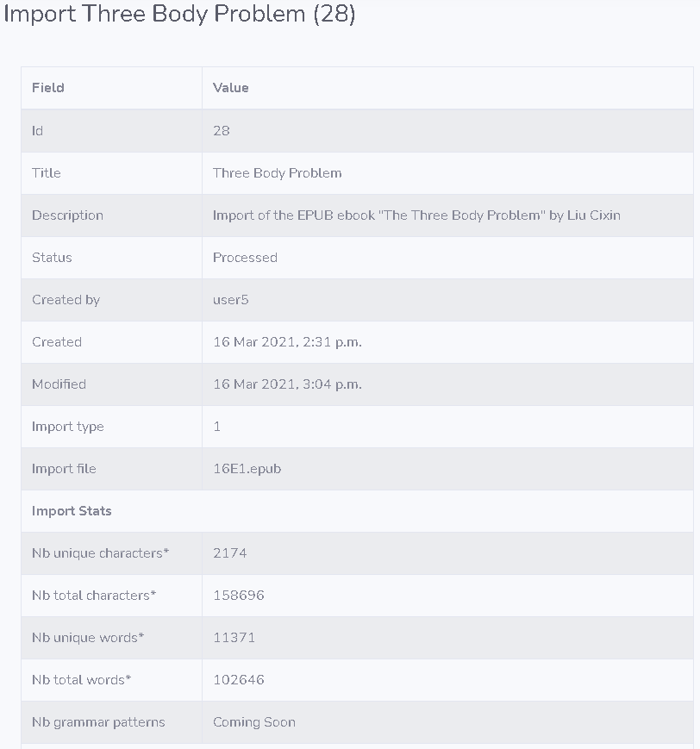Select the total characters count 158696

pyautogui.click(x=239, y=596)
